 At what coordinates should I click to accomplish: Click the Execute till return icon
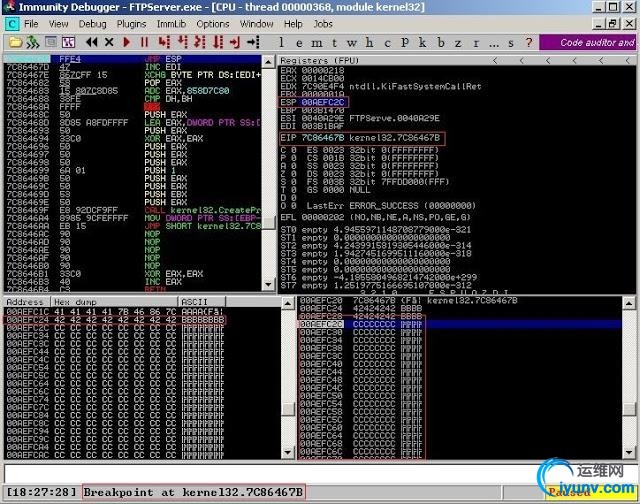pos(235,42)
